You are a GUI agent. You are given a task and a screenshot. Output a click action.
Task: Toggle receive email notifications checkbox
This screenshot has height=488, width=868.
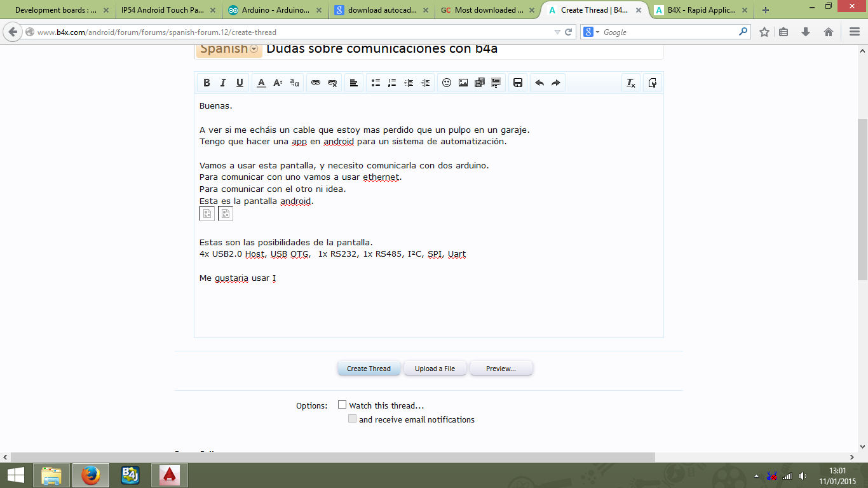pos(352,419)
